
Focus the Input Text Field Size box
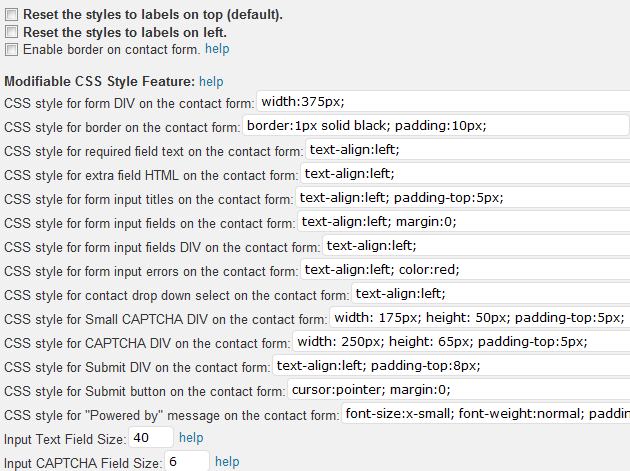coord(151,438)
